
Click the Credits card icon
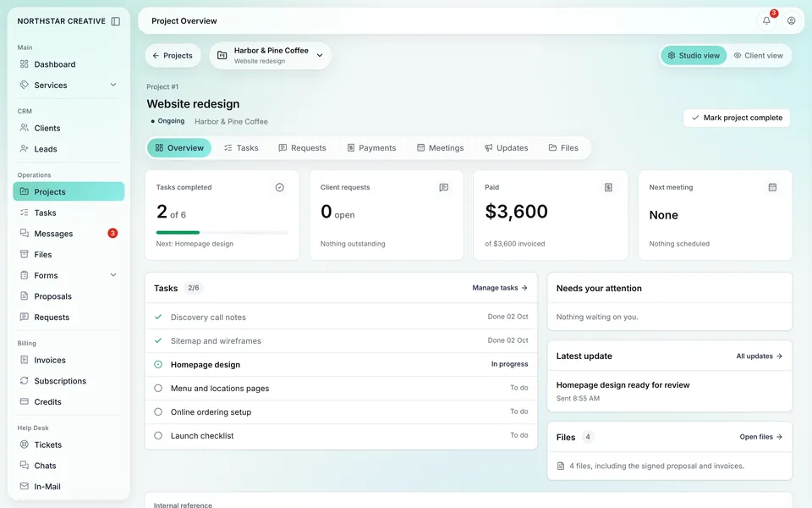pyautogui.click(x=24, y=401)
